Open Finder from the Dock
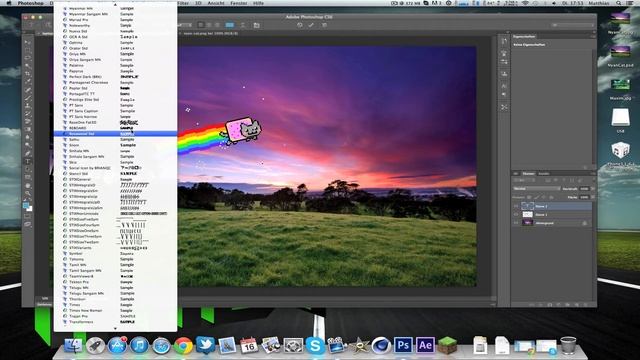Viewport: 640px width, 360px height. (x=73, y=346)
